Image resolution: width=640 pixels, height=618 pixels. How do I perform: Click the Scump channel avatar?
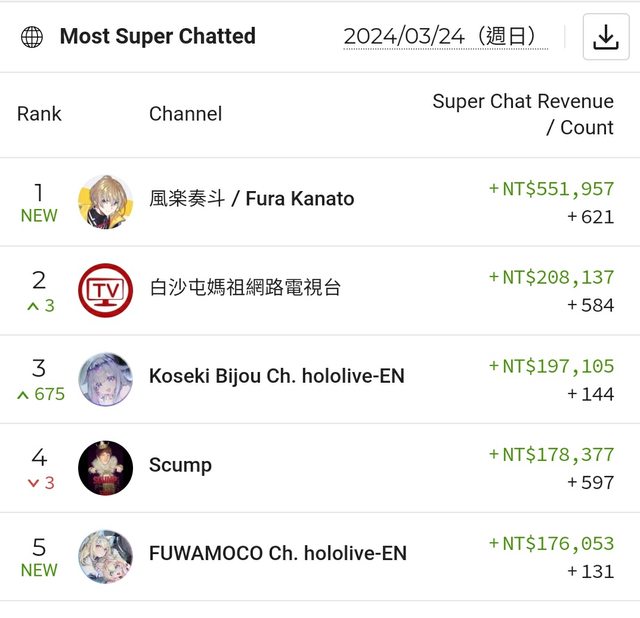105,467
